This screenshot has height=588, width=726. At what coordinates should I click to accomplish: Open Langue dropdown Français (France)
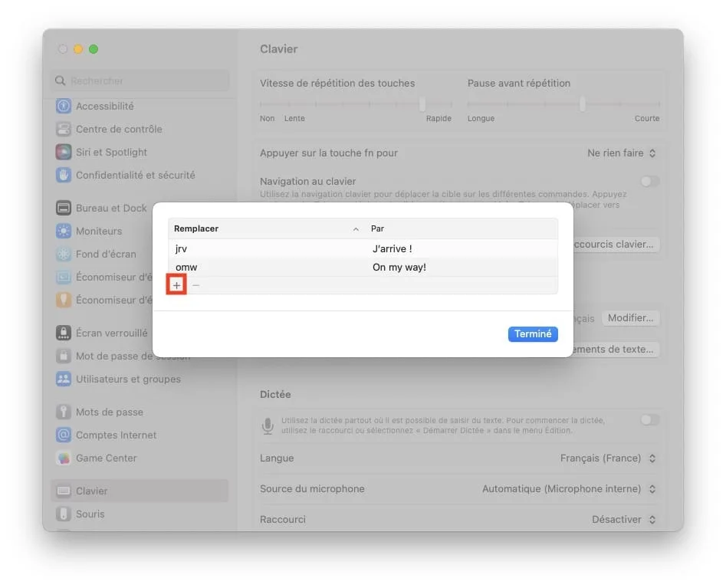608,458
